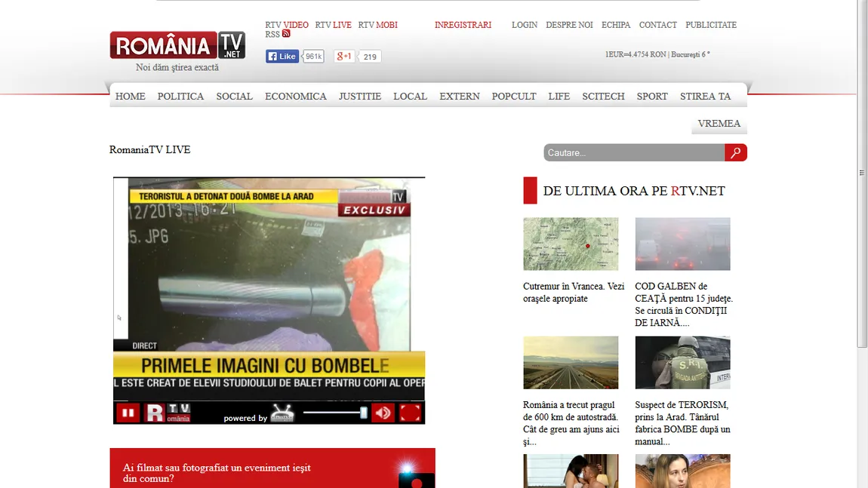
Task: Mute the video with the speaker icon
Action: point(383,413)
